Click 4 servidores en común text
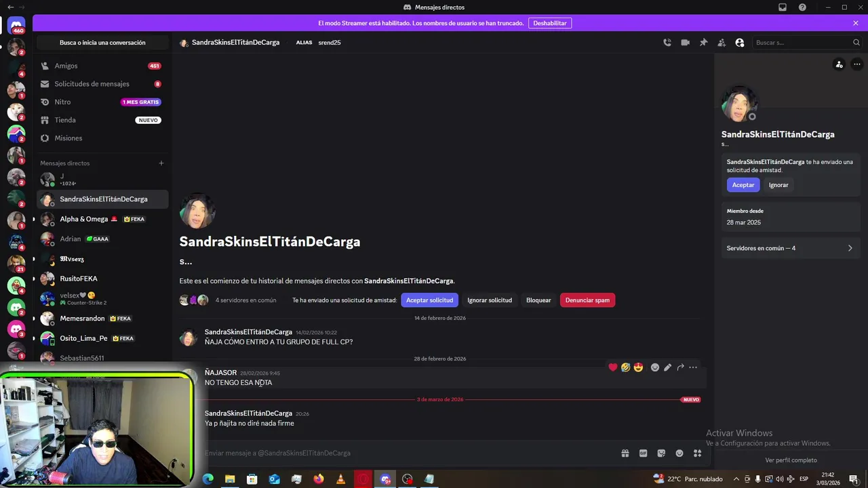Viewport: 868px width, 488px height. (x=245, y=300)
